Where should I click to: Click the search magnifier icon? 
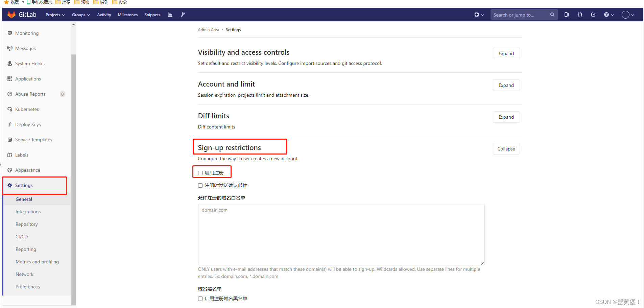click(x=552, y=15)
